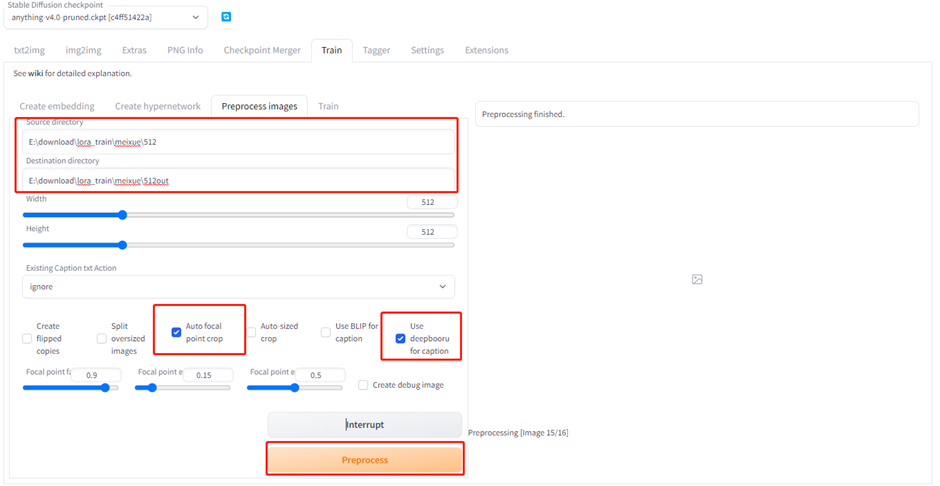Click the 0.5 focal point value box

coord(320,375)
